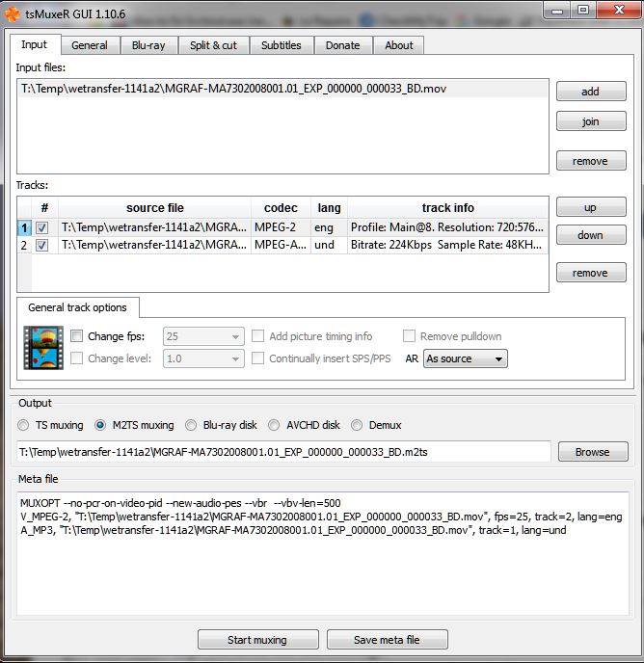Select the input .mov file entry
The width and height of the screenshot is (644, 663).
[x=282, y=89]
